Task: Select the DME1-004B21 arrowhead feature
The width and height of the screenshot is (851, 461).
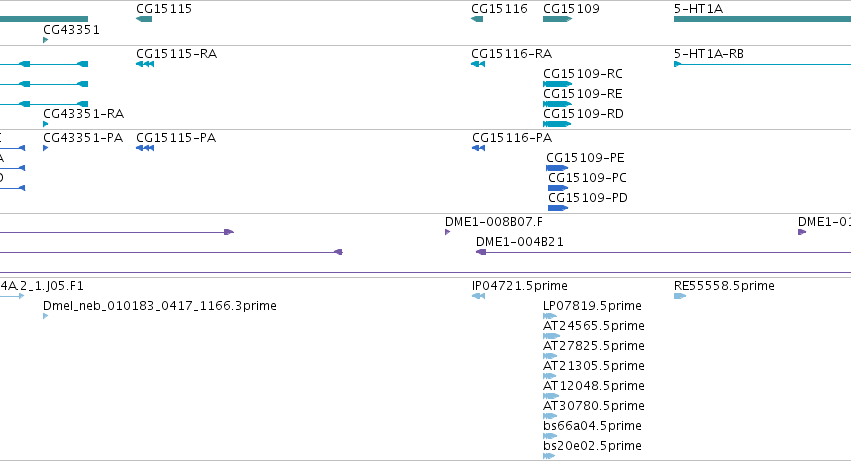Action: [x=481, y=252]
